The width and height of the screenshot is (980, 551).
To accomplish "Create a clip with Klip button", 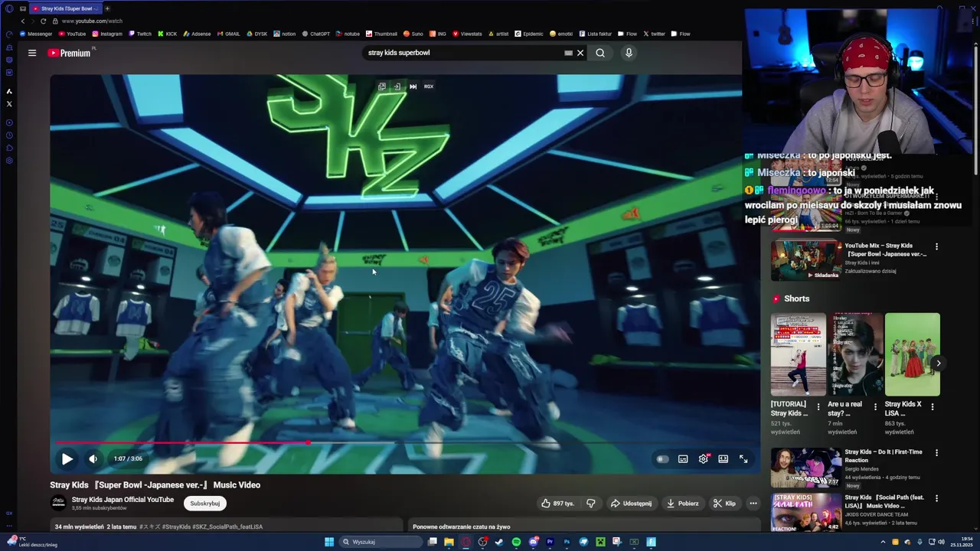I will coord(724,504).
